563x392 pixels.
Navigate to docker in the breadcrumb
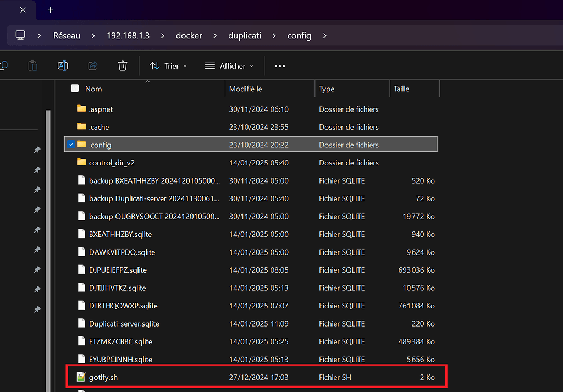pos(189,36)
